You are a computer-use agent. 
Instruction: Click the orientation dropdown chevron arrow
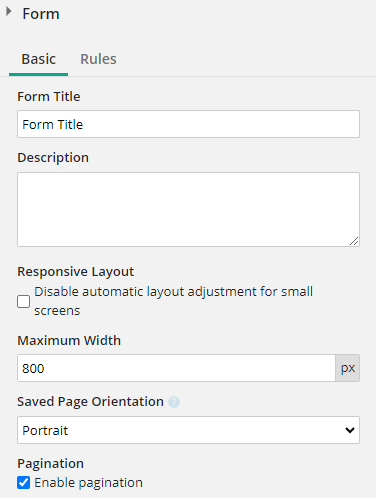[350, 430]
